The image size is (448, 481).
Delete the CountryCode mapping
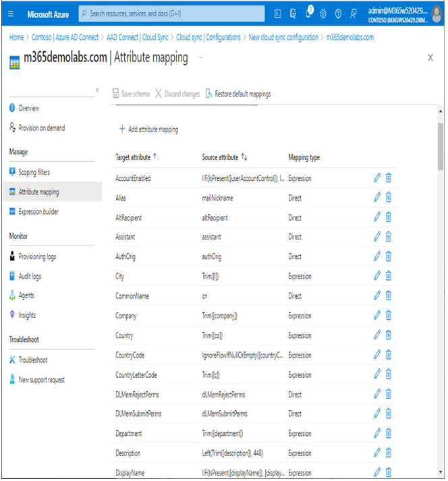click(x=389, y=355)
